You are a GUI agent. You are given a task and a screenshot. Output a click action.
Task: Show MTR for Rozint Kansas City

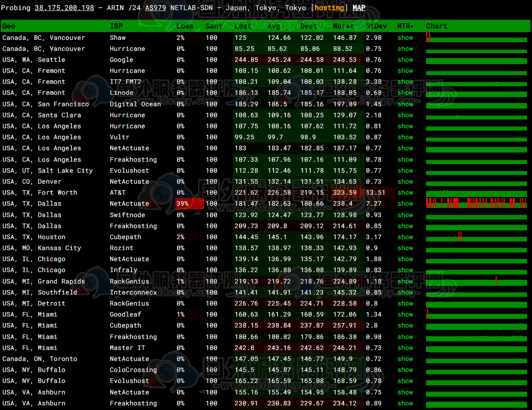pos(405,248)
